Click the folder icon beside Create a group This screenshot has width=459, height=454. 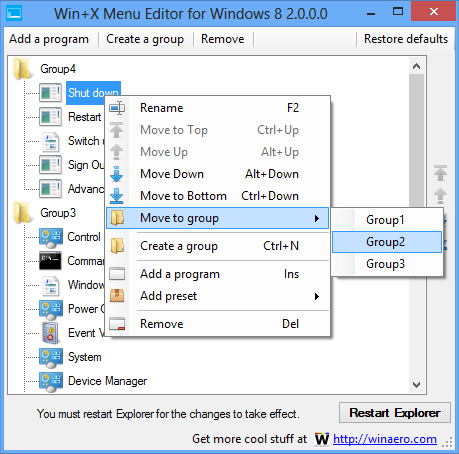pos(117,246)
